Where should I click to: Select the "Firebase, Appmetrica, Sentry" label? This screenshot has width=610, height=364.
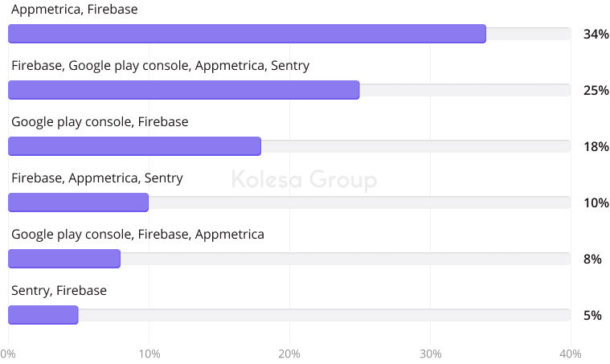tap(97, 178)
